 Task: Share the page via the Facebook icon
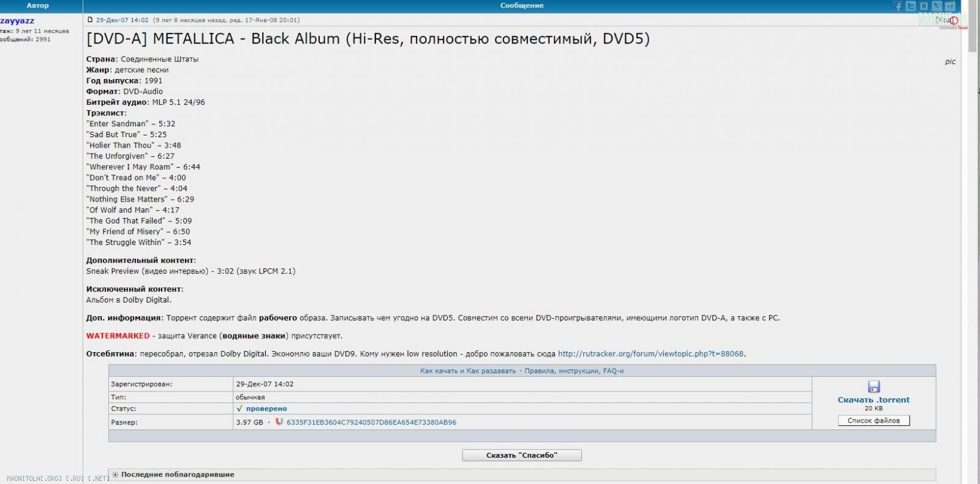pos(899,6)
